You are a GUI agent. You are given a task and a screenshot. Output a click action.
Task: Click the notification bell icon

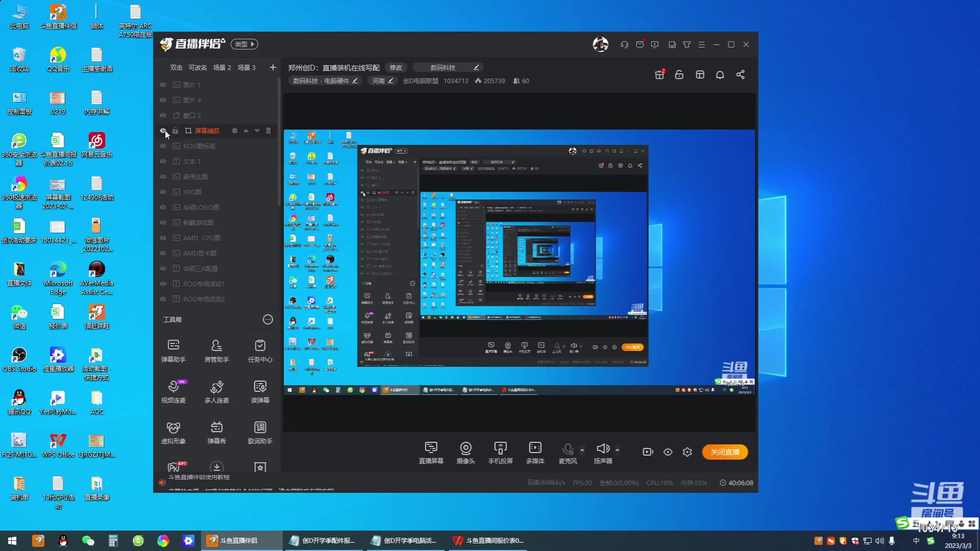coord(720,75)
